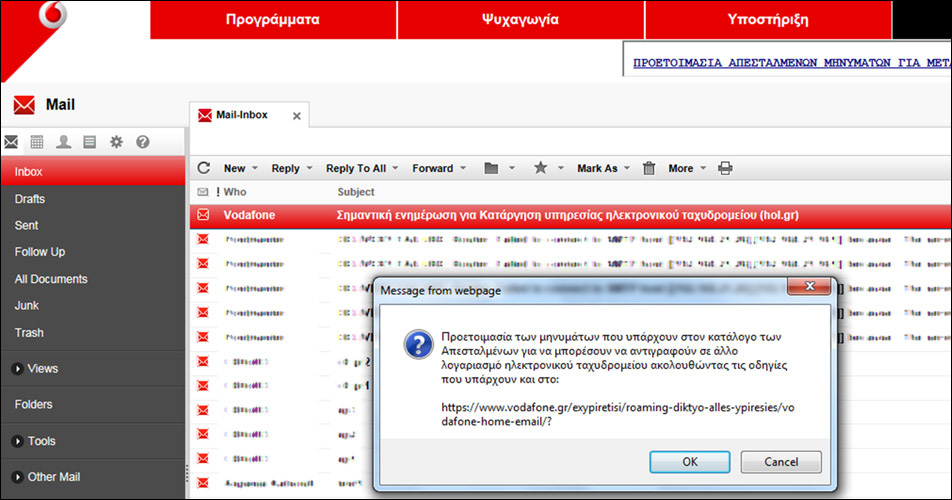This screenshot has height=500, width=952.
Task: Open the contacts person icon
Action: pos(63,142)
